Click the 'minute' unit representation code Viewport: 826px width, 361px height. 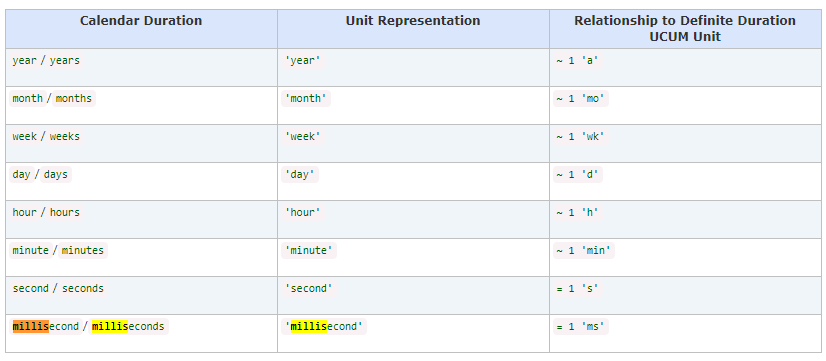[x=309, y=250]
